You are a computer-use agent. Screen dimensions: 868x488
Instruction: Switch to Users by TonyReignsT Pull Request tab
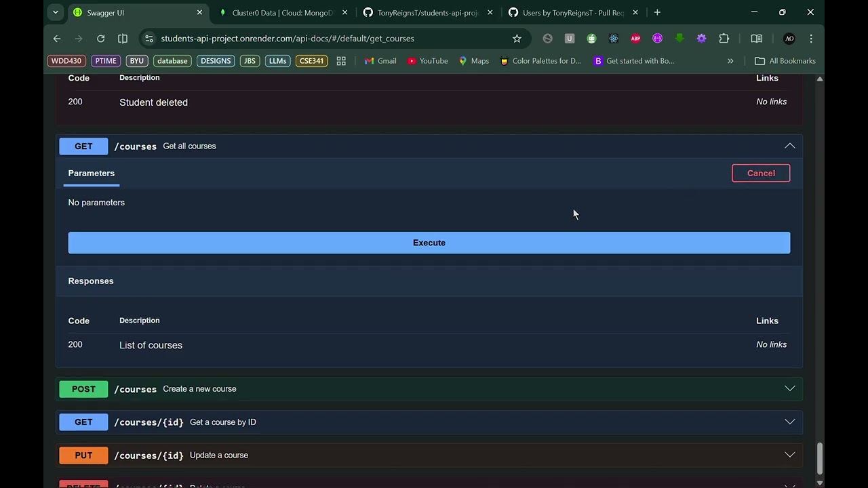[573, 12]
